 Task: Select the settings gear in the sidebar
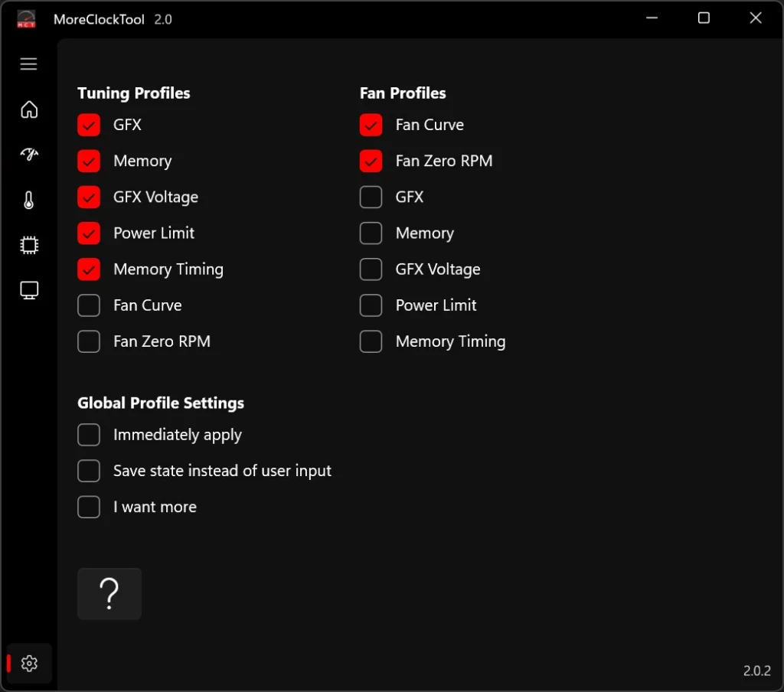pos(29,664)
